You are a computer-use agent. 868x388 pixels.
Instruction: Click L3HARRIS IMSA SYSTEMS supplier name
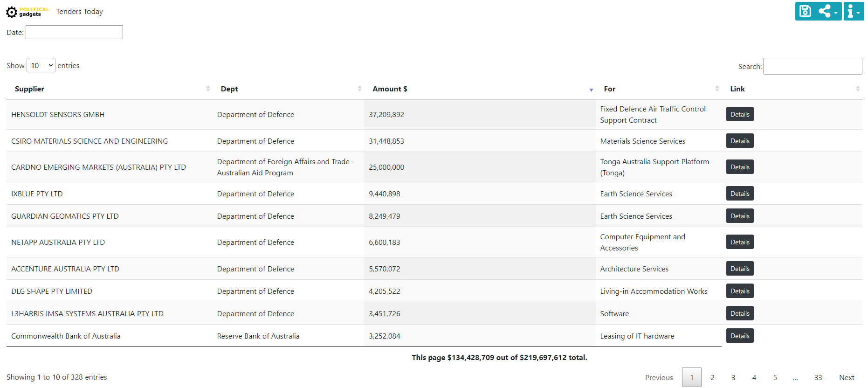[x=88, y=313]
